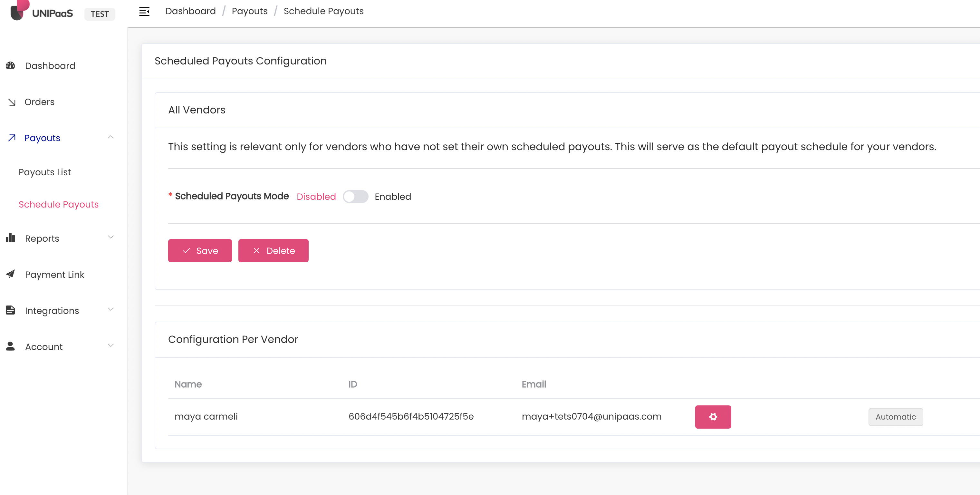Open Payouts List in sidebar
The width and height of the screenshot is (980, 495).
(x=45, y=172)
